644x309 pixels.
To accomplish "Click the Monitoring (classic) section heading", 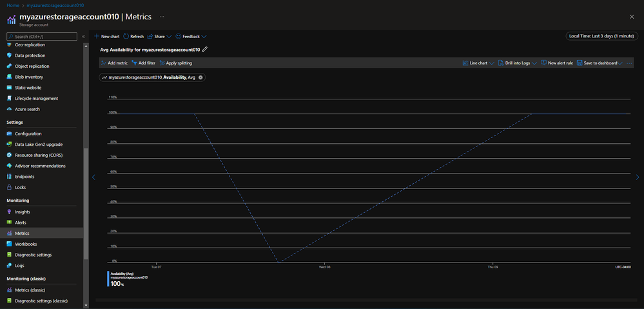I will coord(26,279).
